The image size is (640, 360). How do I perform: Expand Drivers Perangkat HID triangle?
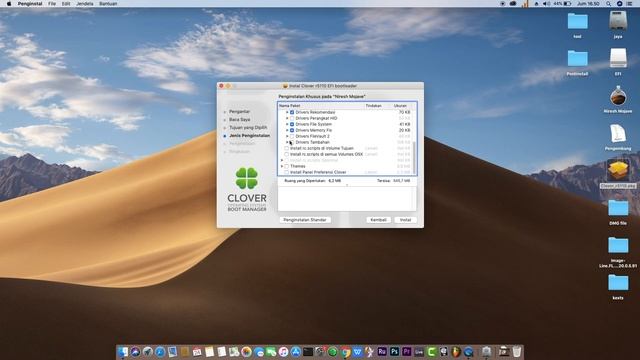click(287, 118)
